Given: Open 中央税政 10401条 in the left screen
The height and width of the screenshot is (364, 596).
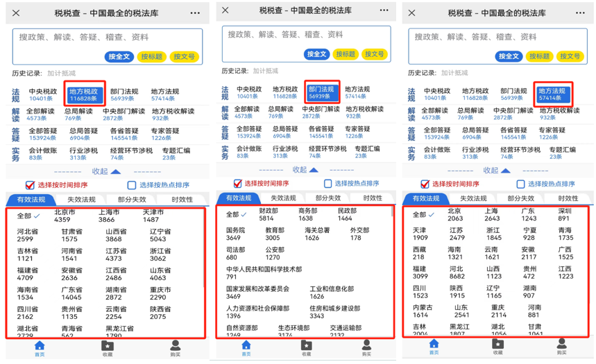Looking at the screenshot, I should [42, 94].
